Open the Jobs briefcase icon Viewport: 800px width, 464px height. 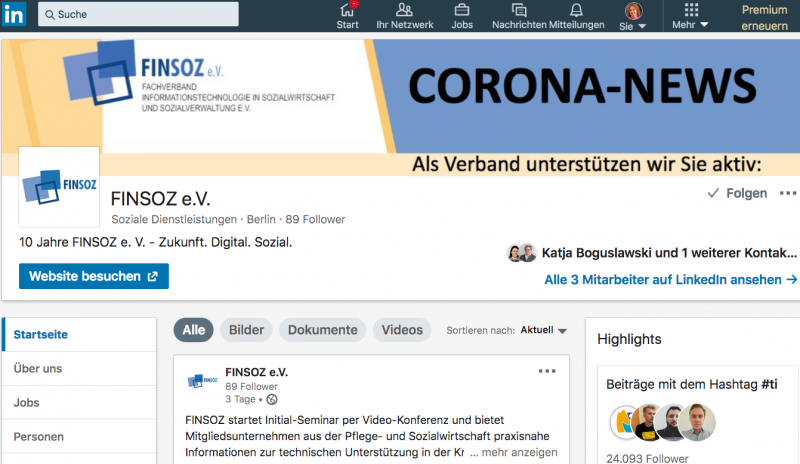coord(462,11)
